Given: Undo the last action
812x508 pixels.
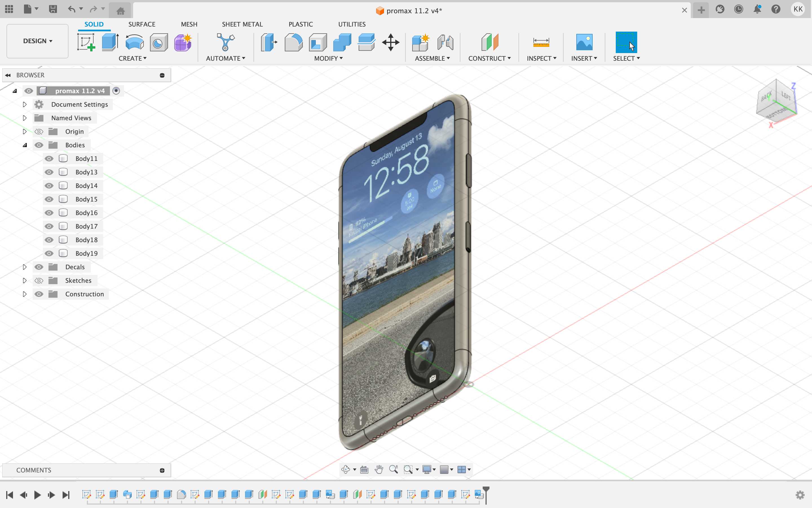Looking at the screenshot, I should (x=71, y=9).
